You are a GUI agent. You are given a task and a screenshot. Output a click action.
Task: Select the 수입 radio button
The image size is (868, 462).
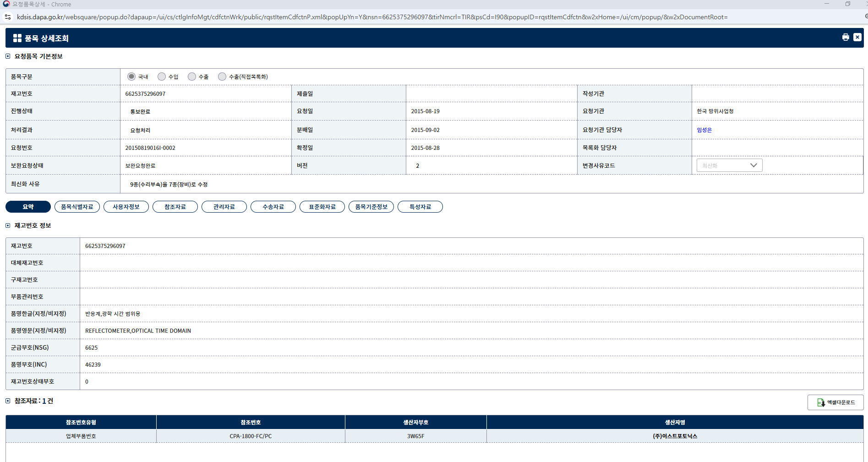[162, 77]
